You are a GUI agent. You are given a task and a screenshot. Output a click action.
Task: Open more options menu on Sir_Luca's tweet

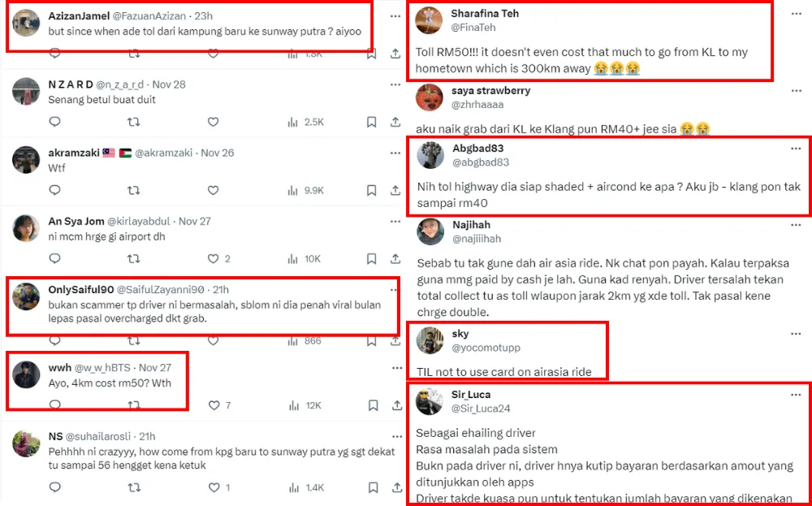tap(796, 395)
